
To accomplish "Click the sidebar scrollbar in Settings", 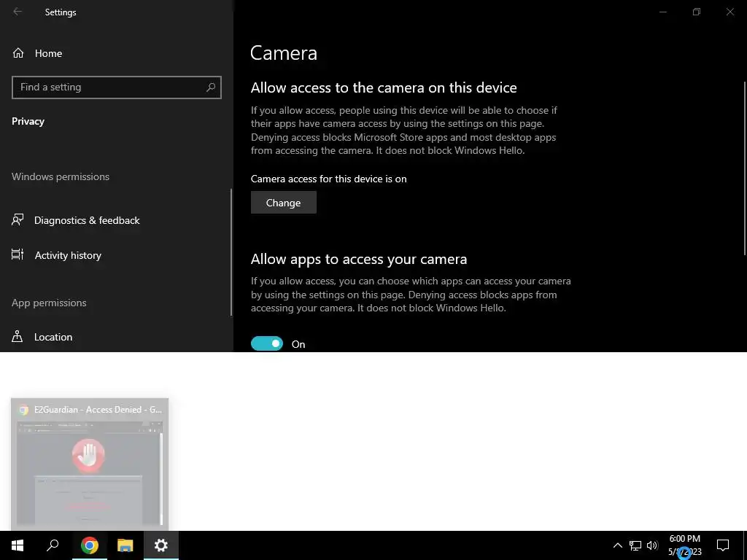I will point(231,252).
